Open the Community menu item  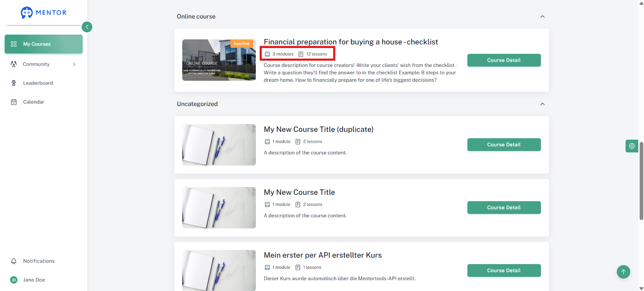point(43,64)
